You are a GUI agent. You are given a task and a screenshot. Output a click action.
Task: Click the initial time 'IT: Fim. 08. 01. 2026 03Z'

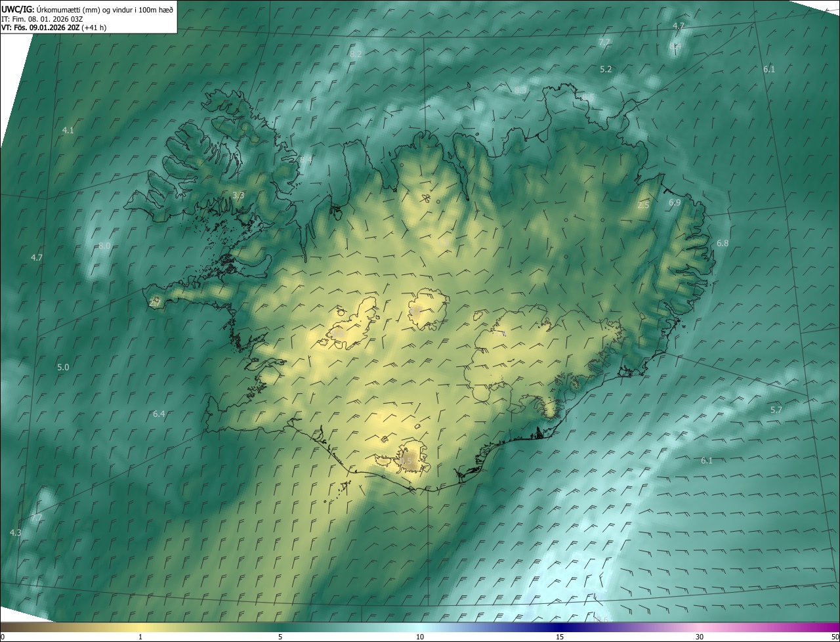click(42, 18)
